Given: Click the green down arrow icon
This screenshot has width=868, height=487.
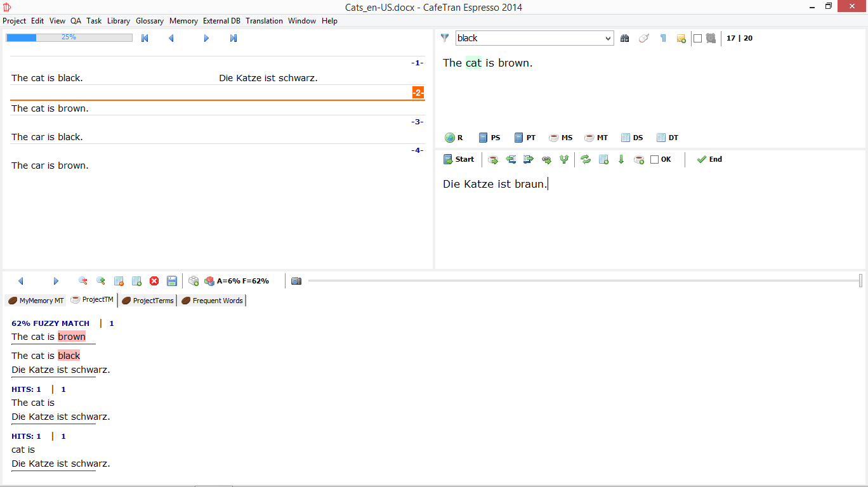Looking at the screenshot, I should click(x=621, y=160).
